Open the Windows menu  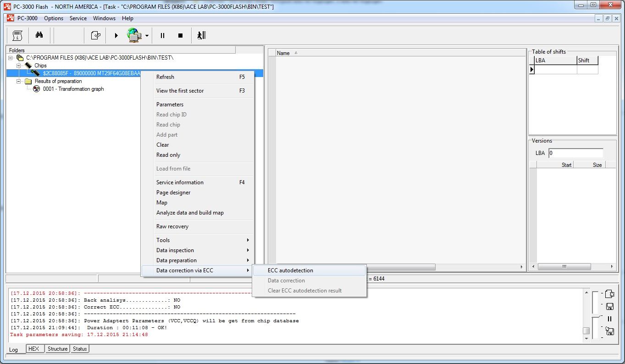point(104,18)
